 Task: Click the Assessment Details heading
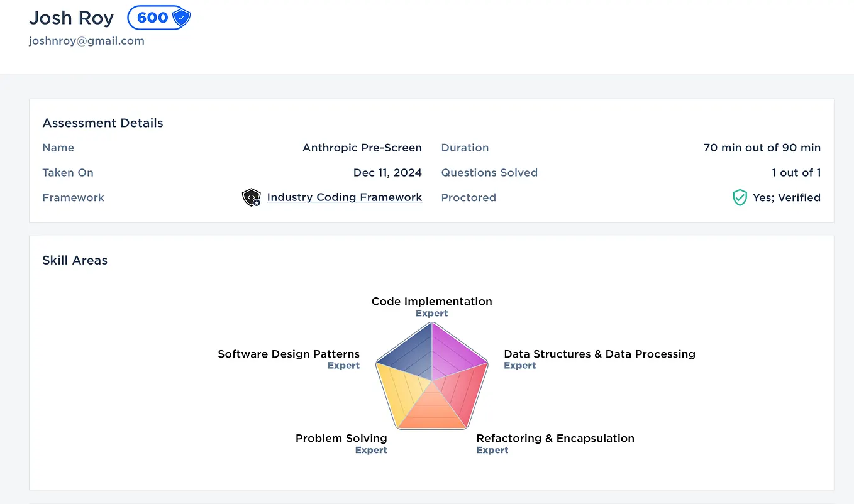103,123
